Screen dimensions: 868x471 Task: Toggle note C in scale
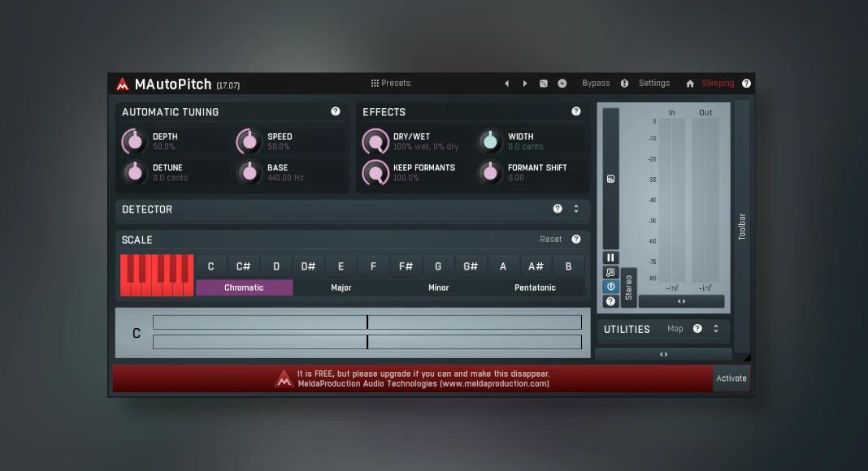211,266
